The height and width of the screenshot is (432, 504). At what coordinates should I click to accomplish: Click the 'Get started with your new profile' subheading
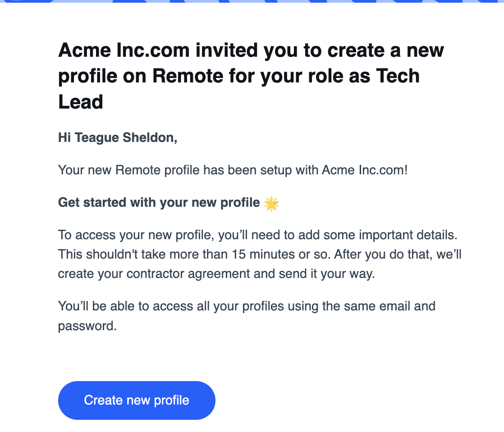[159, 203]
